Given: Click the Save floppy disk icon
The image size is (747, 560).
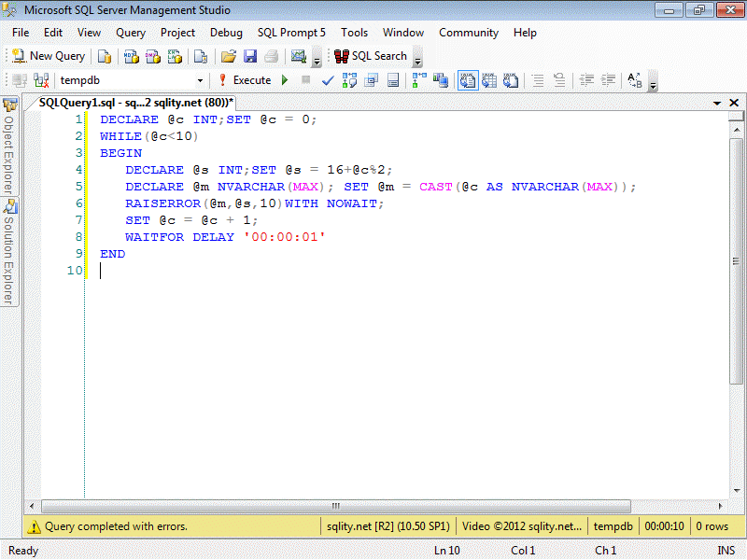Looking at the screenshot, I should tap(250, 56).
